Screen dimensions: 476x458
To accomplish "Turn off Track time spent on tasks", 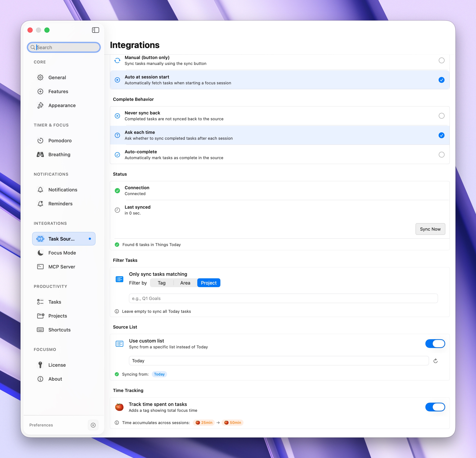I will click(x=435, y=407).
